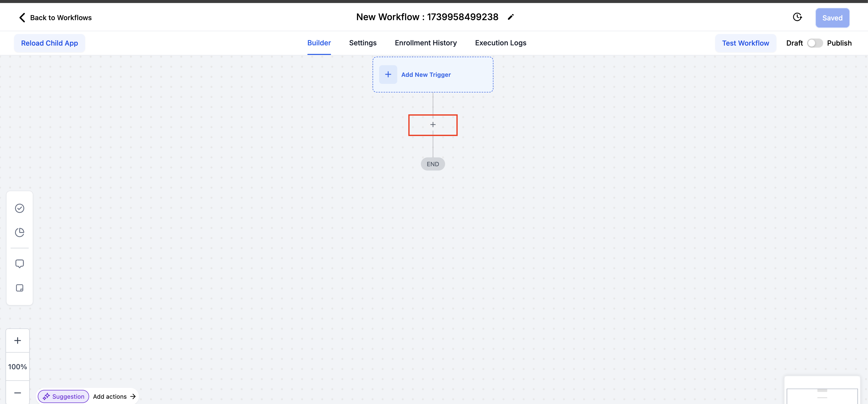
Task: Zoom in with the plus button
Action: coord(18,341)
